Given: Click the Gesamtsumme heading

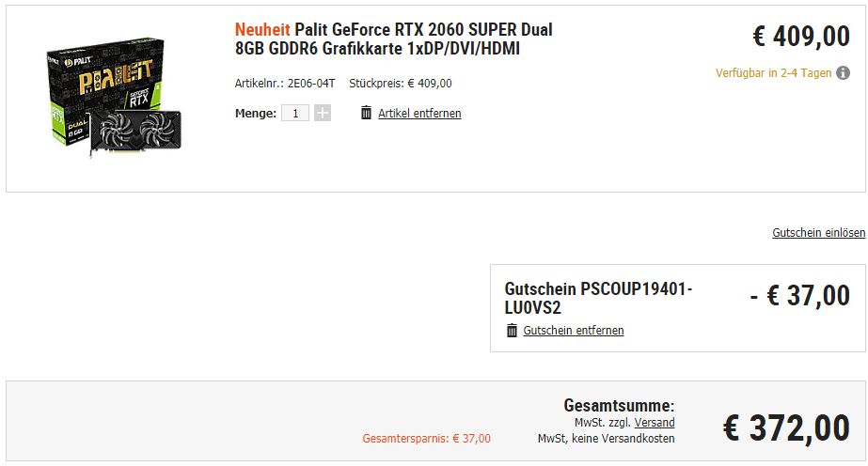Looking at the screenshot, I should 619,406.
